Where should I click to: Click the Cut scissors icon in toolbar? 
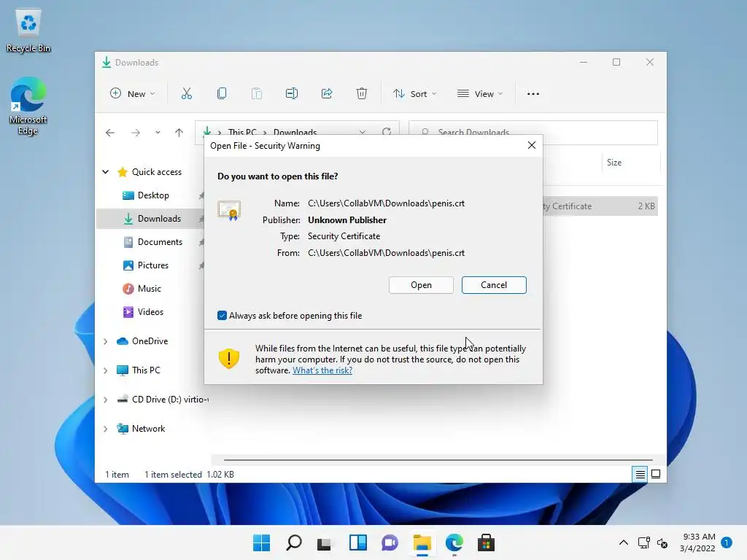186,94
